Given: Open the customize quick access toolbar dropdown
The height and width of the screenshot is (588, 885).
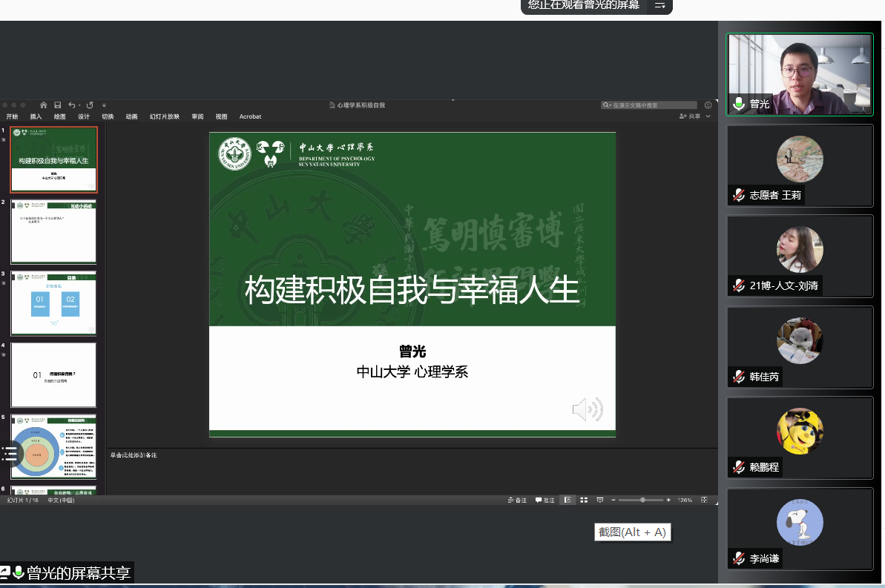Looking at the screenshot, I should click(104, 105).
